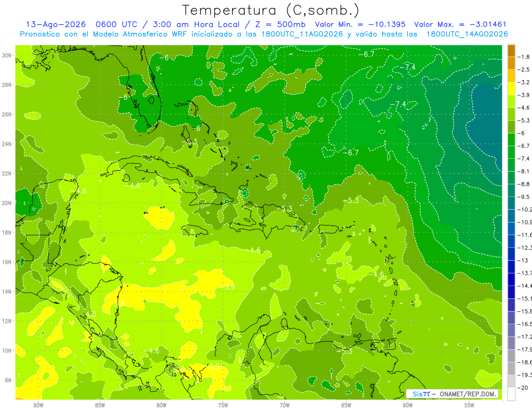Click the "90W" longitude axis label
The image size is (532, 411).
point(38,405)
